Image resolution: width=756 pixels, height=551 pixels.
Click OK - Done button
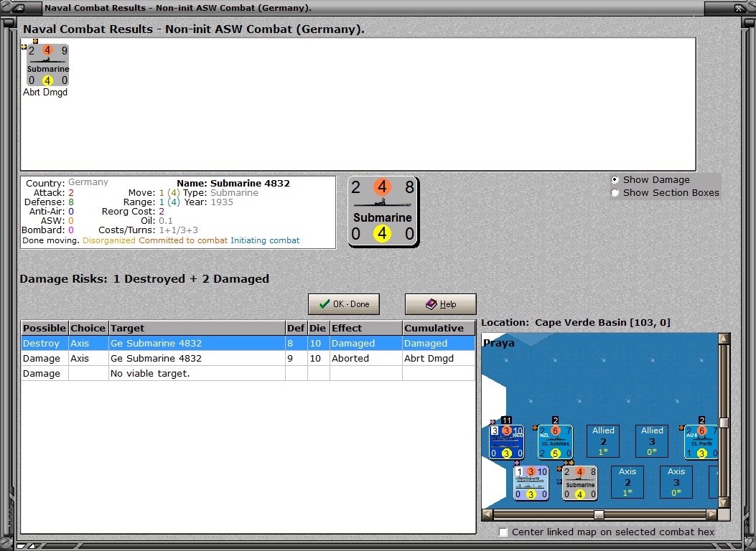tap(344, 304)
